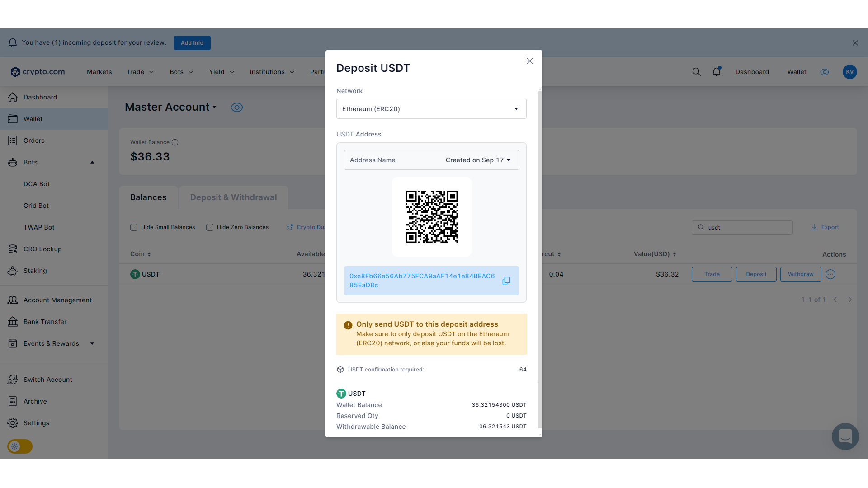The image size is (868, 488).
Task: Expand the Yield menu
Action: click(x=222, y=72)
